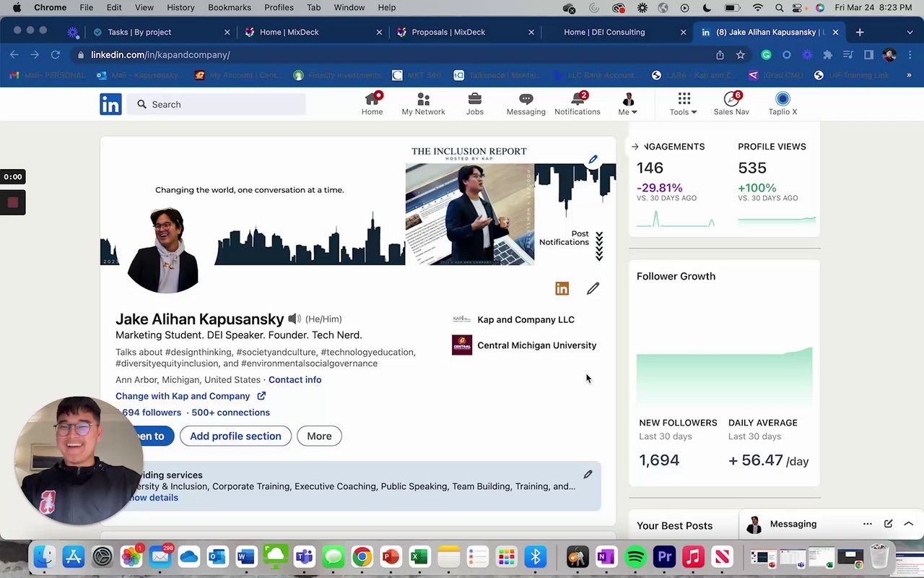Click the gold LinkedIn Premium badge icon
Screen dimensions: 924x578
(562, 289)
